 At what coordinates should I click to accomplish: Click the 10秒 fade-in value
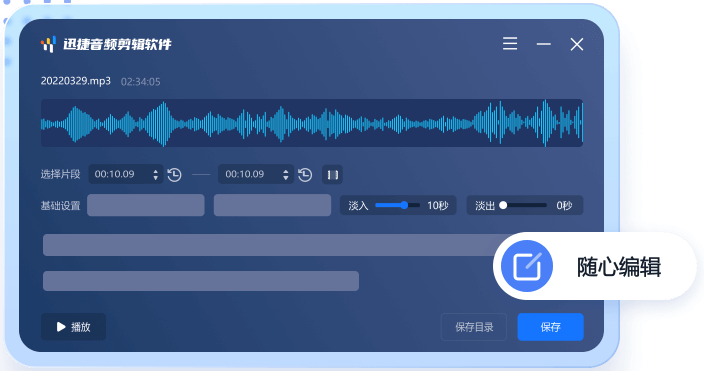[x=438, y=205]
